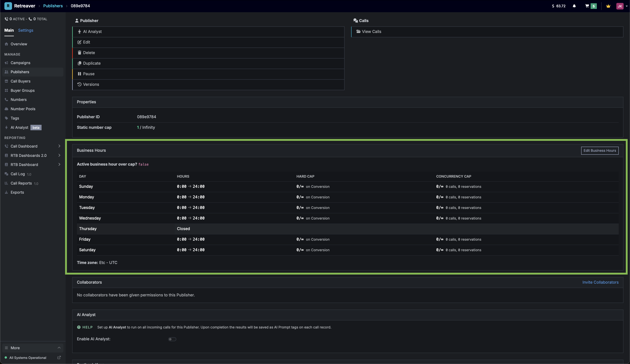Open Call Log in sidebar
The image size is (630, 364).
click(33, 174)
